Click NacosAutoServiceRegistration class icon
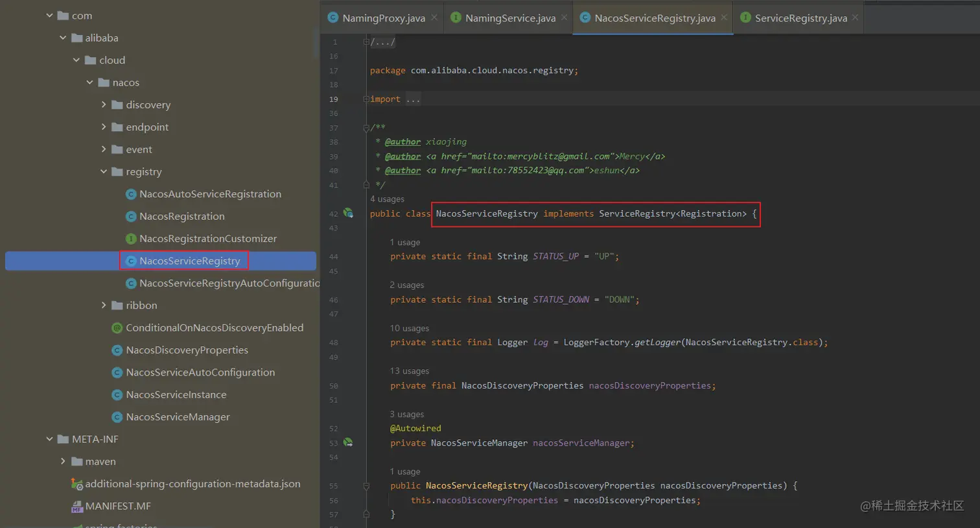The height and width of the screenshot is (528, 980). (131, 194)
